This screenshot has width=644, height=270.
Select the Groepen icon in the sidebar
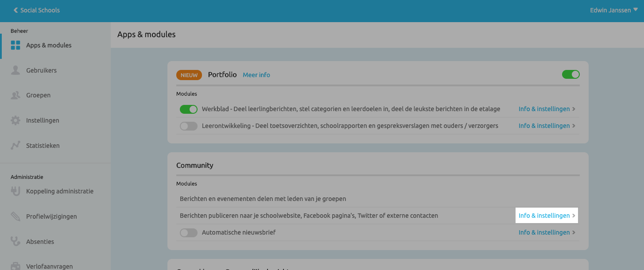(15, 95)
